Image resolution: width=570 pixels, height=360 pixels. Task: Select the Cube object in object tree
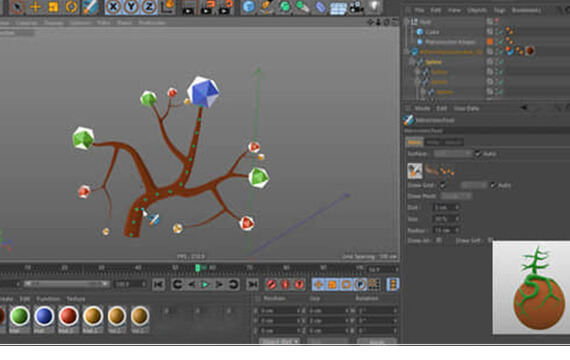(432, 32)
